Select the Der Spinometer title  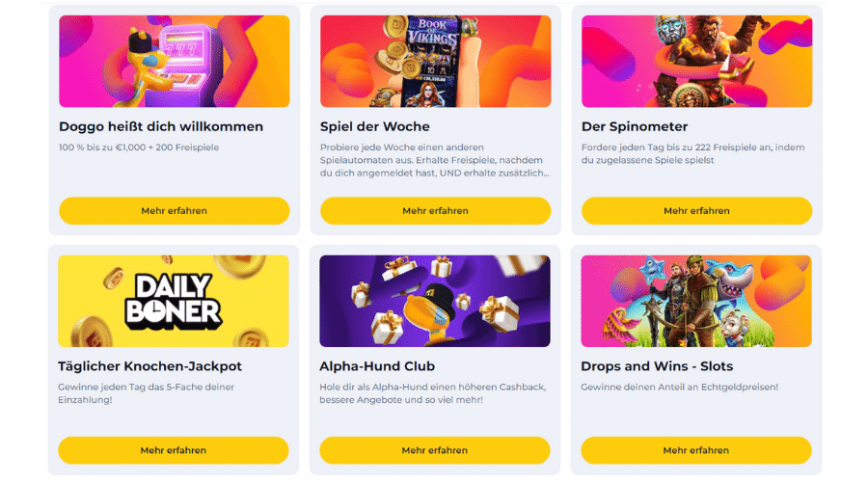click(x=635, y=126)
